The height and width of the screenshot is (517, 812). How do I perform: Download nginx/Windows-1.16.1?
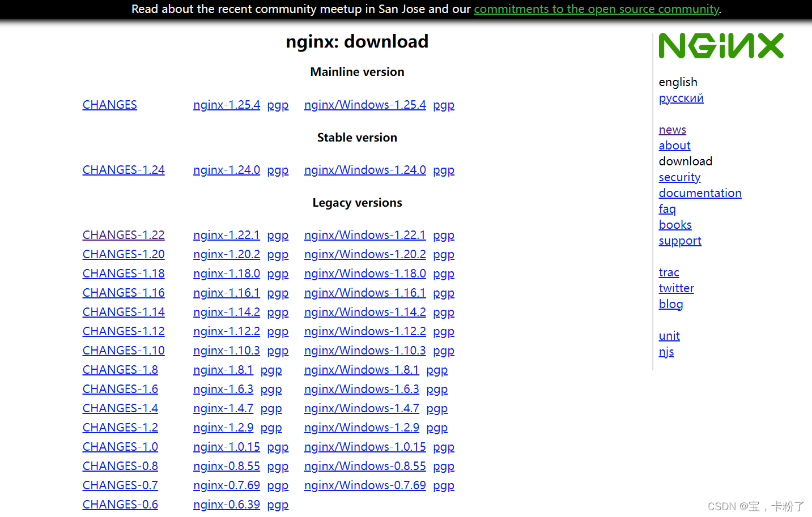pos(365,293)
